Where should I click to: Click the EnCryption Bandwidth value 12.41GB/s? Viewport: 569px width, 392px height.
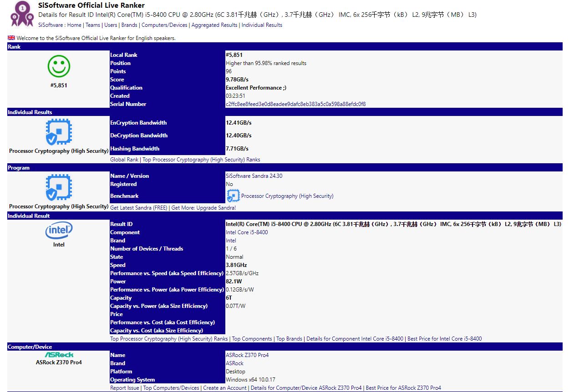coord(239,123)
